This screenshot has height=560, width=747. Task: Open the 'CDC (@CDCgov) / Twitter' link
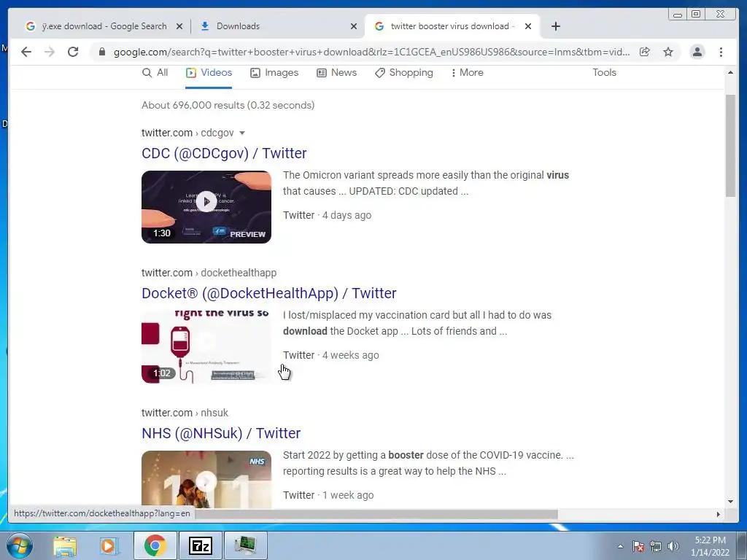[224, 153]
